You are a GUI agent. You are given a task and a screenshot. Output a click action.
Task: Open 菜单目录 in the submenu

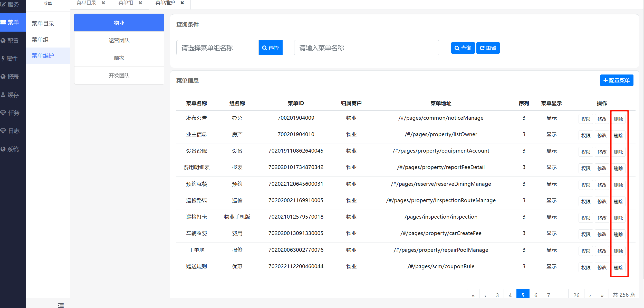[x=48, y=24]
